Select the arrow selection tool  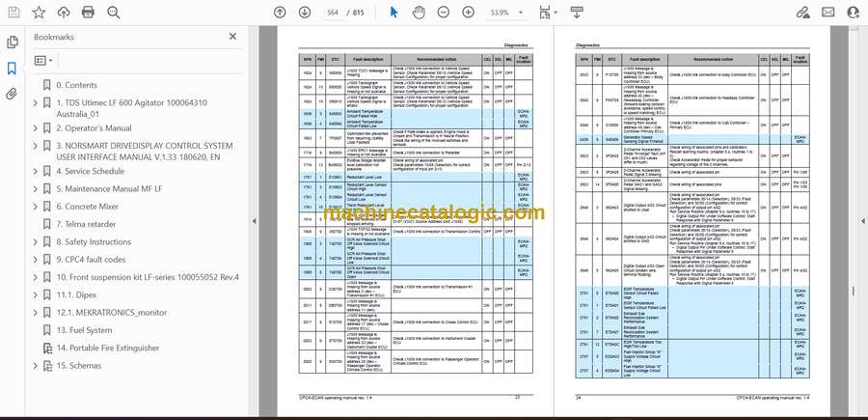(x=393, y=13)
